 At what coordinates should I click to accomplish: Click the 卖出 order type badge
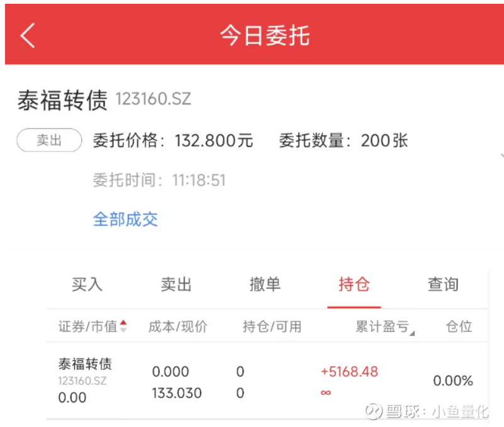49,140
